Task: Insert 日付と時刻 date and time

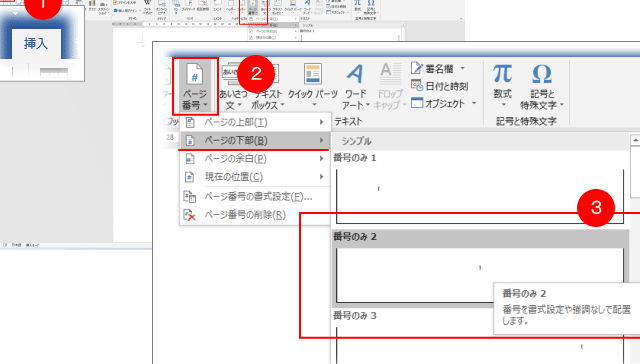Action: point(440,86)
